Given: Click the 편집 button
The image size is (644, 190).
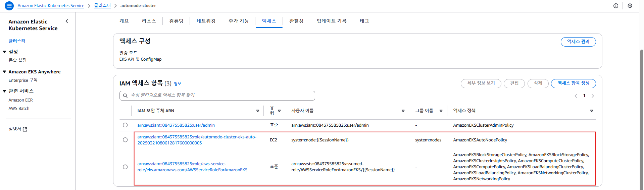Looking at the screenshot, I should (x=514, y=83).
